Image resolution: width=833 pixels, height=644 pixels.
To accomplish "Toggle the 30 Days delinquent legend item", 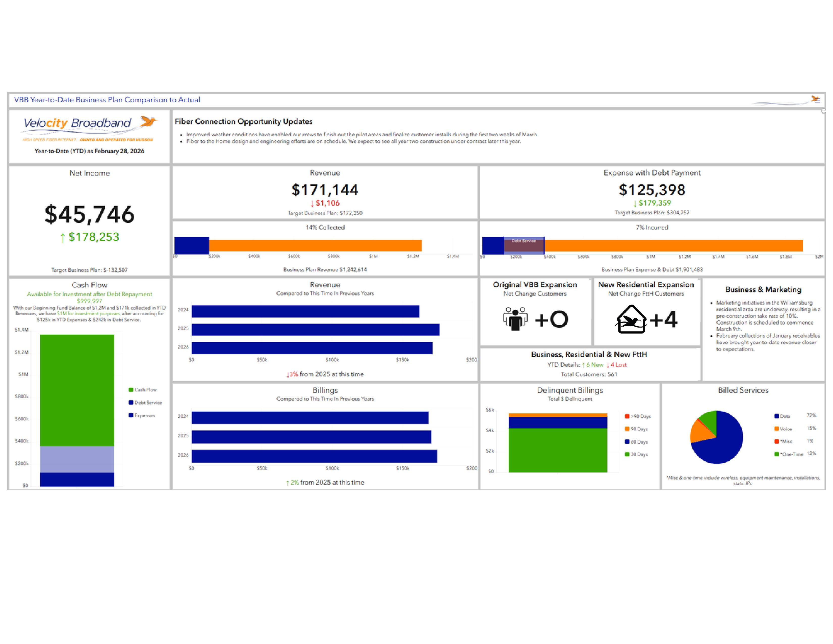I will pos(636,454).
